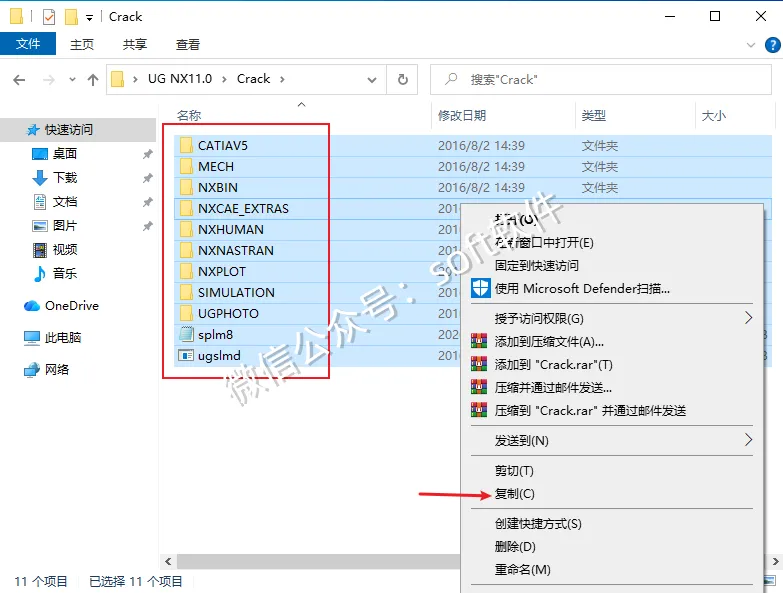Screen dimensions: 783x593
Task: Unpin 下载 via its pin icon
Action: (x=147, y=178)
